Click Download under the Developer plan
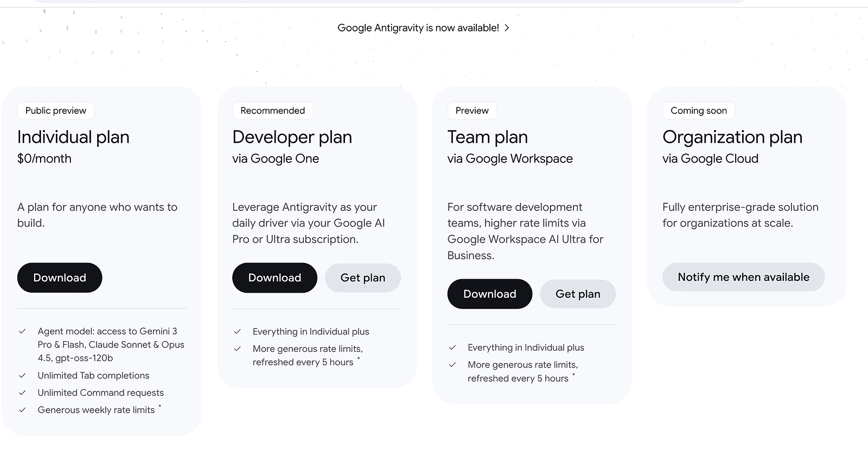This screenshot has height=463, width=868. click(x=275, y=278)
